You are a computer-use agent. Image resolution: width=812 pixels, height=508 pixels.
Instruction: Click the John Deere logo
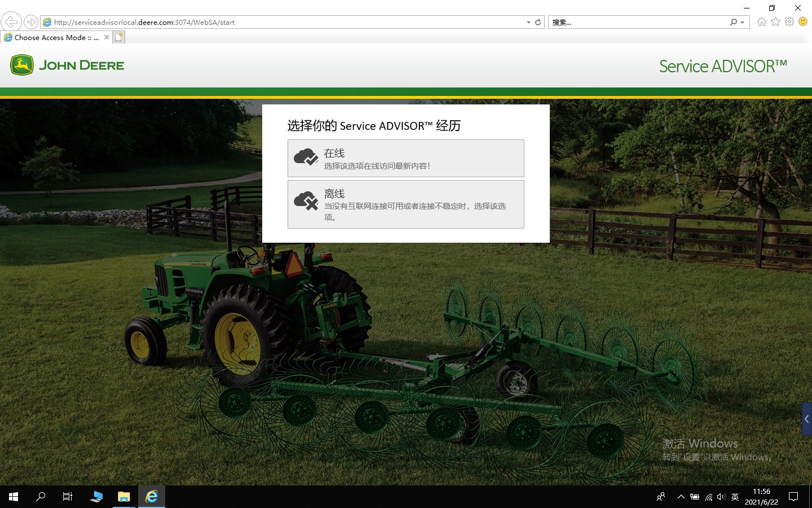[67, 65]
